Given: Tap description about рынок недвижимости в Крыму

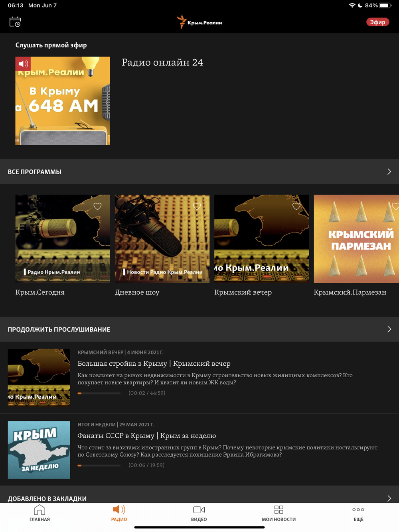Looking at the screenshot, I should (215, 379).
